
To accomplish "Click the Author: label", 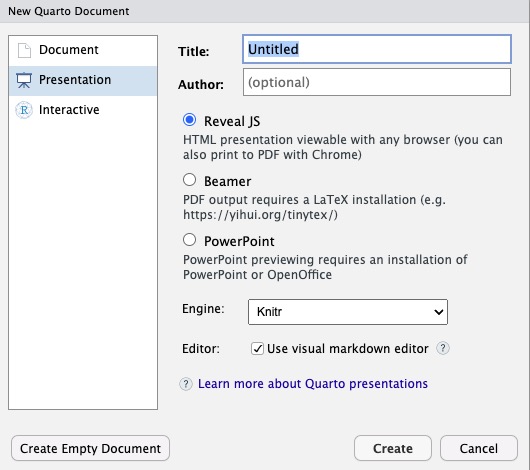I will 201,84.
